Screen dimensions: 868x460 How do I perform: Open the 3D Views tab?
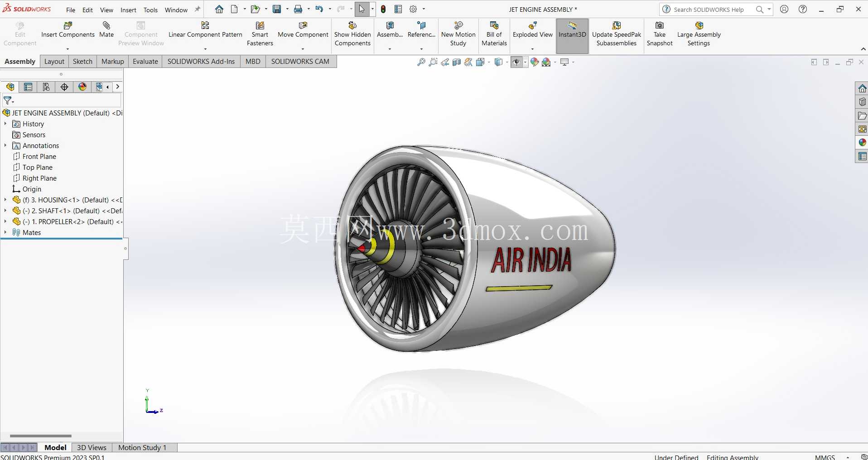pos(92,447)
